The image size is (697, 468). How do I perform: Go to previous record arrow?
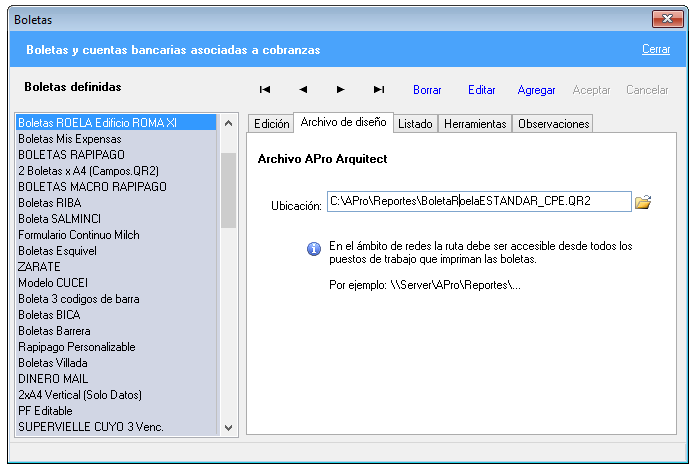click(303, 90)
